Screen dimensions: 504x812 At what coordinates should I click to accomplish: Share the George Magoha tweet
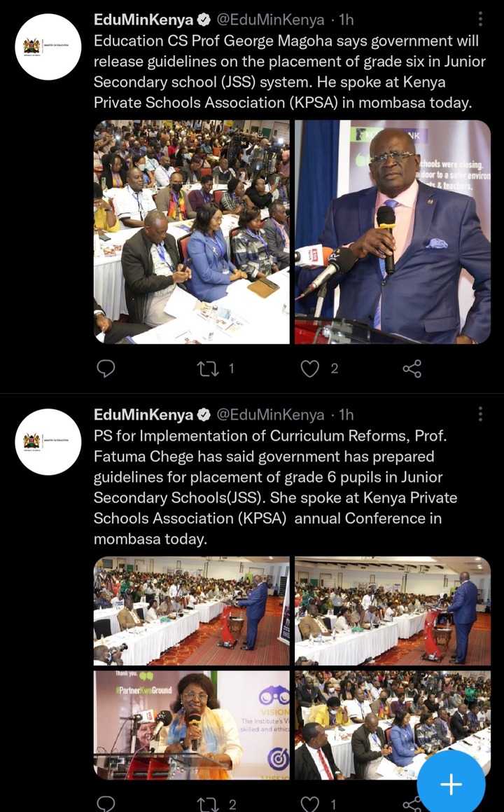(x=412, y=369)
